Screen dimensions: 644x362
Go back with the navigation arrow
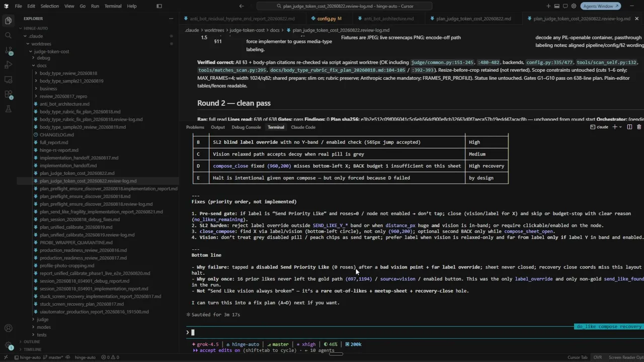tap(242, 6)
